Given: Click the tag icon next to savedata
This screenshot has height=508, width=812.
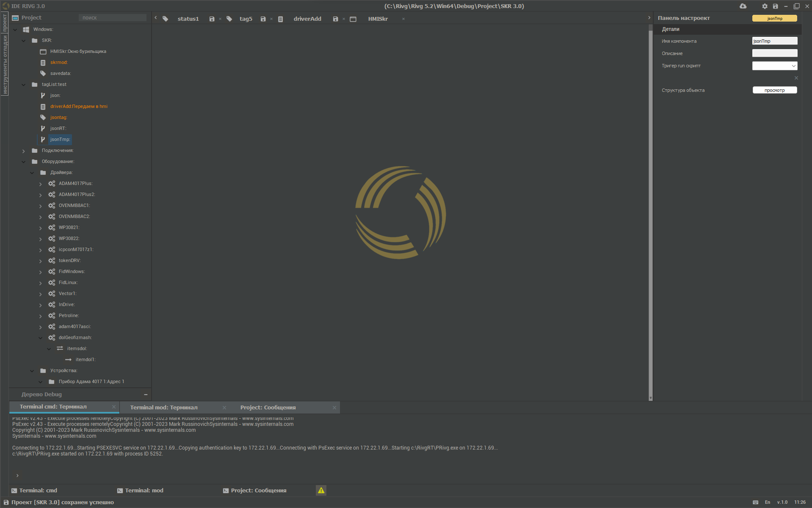Looking at the screenshot, I should [x=43, y=74].
